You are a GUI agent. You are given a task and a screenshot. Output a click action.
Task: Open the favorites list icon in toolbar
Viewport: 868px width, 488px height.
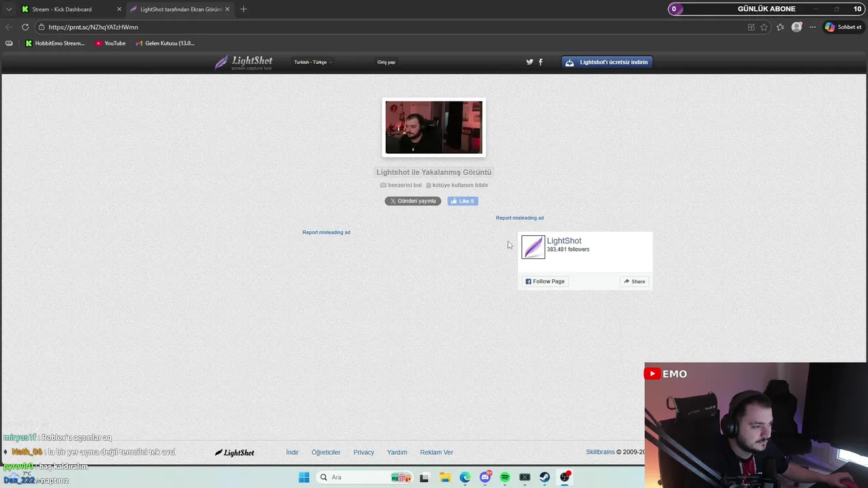(780, 27)
